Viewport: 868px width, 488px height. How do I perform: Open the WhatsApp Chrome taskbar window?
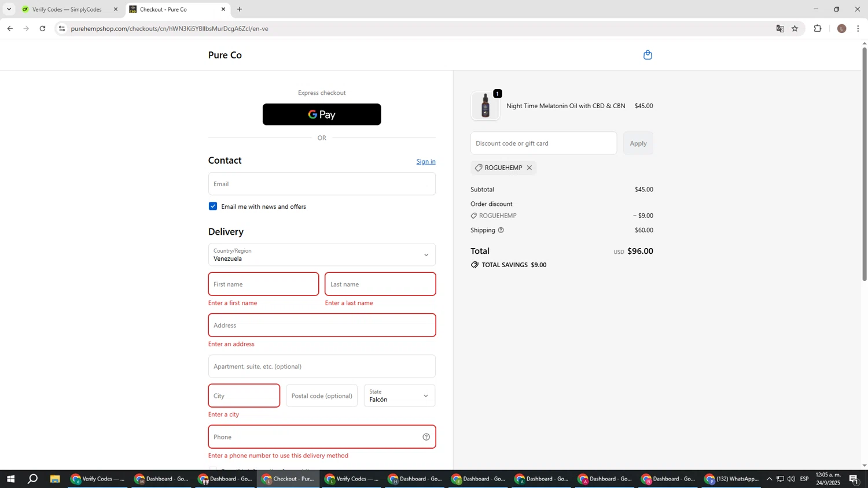[732, 479]
